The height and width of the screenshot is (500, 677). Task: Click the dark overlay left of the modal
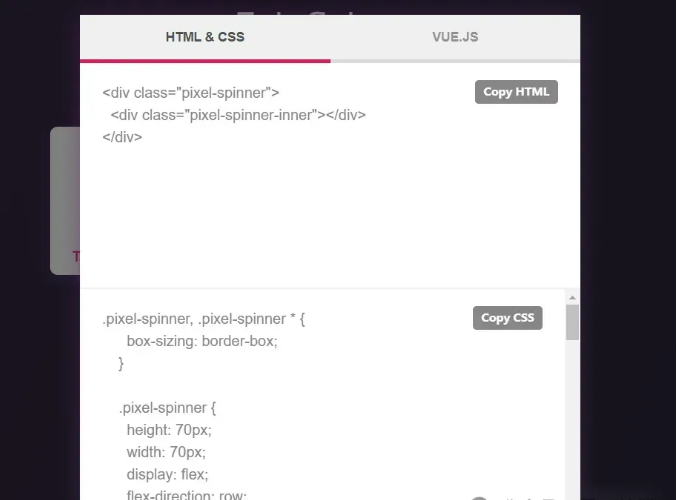click(x=25, y=250)
